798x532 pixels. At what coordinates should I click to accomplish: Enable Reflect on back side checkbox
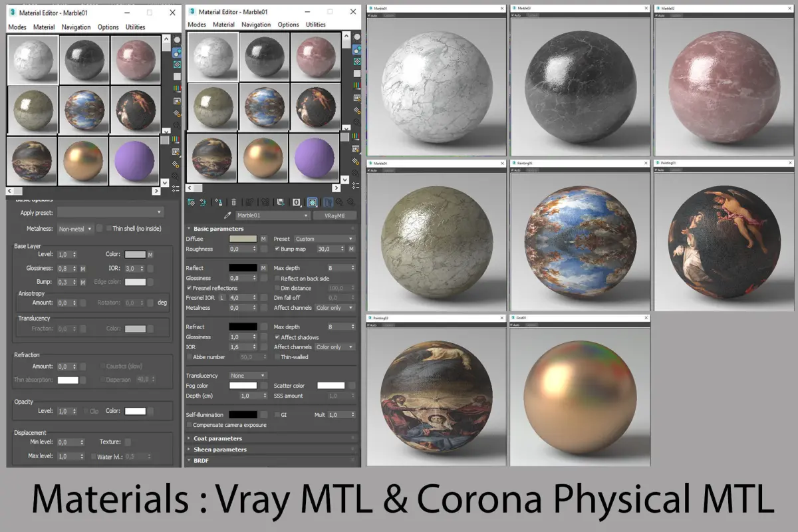pyautogui.click(x=277, y=278)
